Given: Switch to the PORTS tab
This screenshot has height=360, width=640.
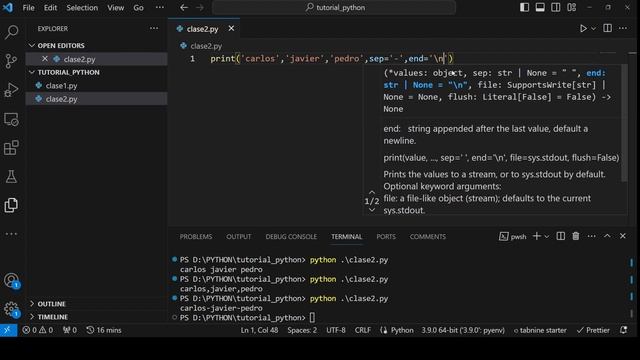Looking at the screenshot, I should click(386, 237).
